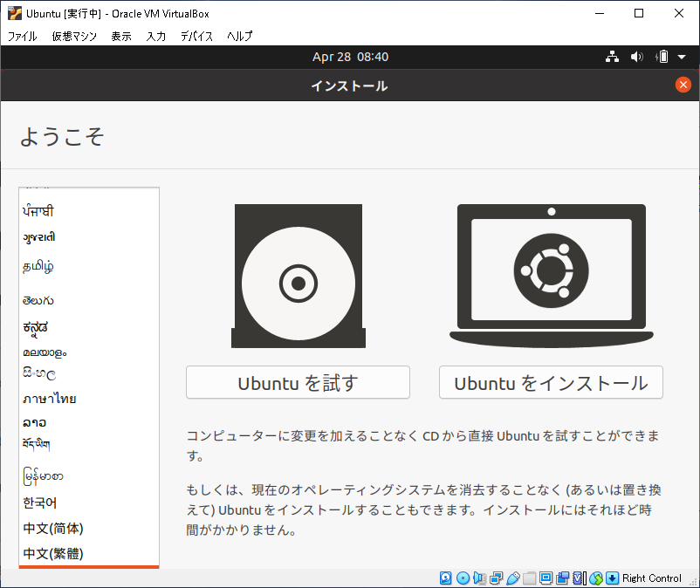This screenshot has height=588, width=700.
Task: Click the Ubuntu を試す button
Action: [x=298, y=382]
